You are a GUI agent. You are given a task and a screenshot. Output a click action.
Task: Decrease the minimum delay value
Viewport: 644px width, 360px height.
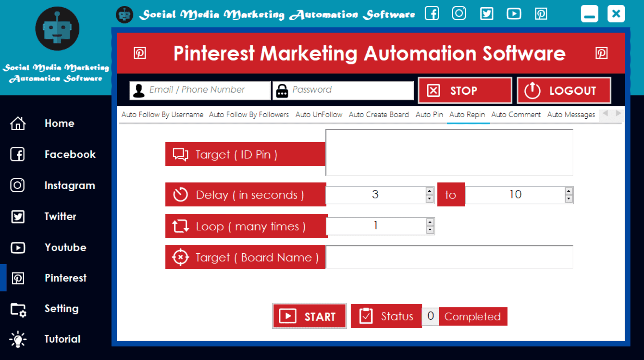click(x=429, y=199)
